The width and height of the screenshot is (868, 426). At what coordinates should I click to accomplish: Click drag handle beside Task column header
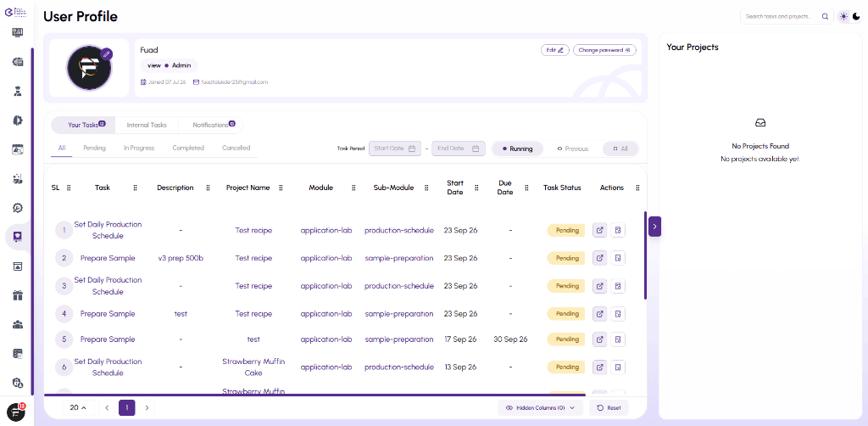(135, 188)
